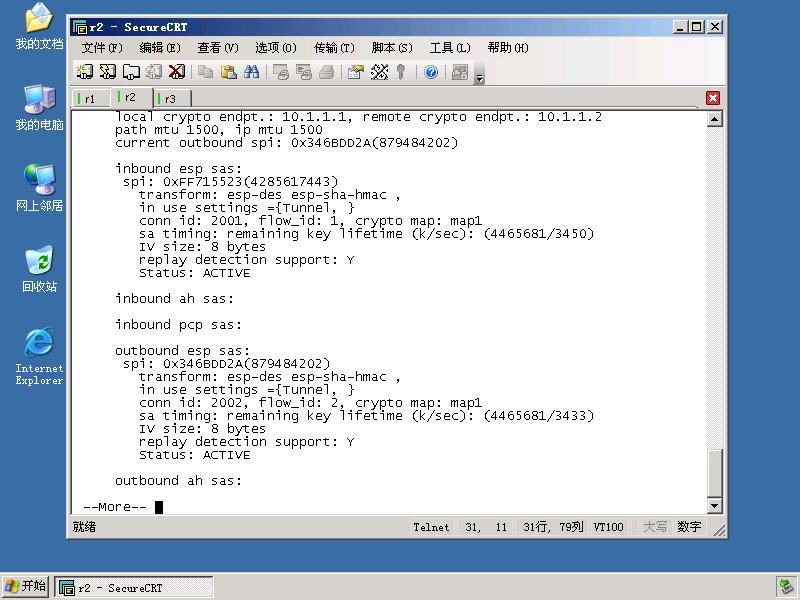
Task: Click the 开始 Start button
Action: [x=25, y=586]
